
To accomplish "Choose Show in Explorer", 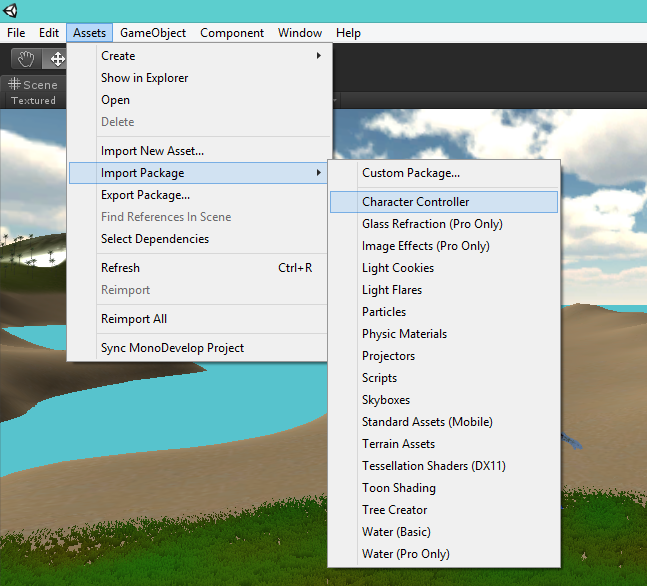I will pos(200,78).
